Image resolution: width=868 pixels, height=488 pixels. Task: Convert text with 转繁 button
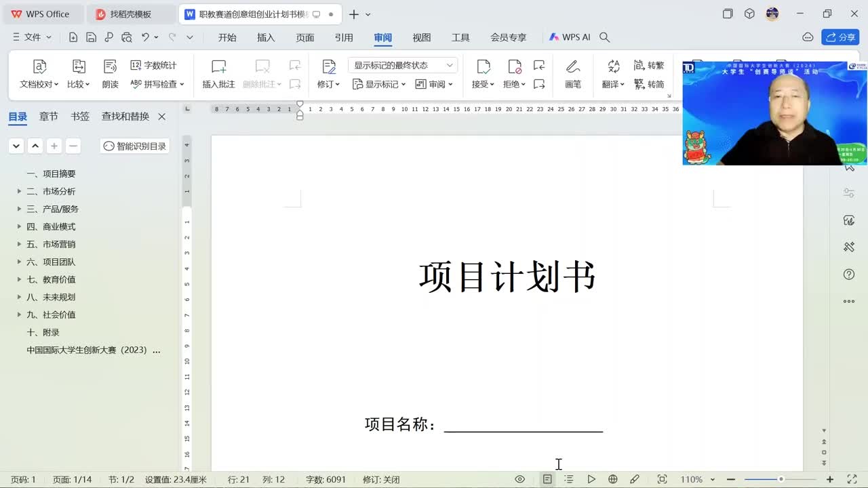coord(649,65)
